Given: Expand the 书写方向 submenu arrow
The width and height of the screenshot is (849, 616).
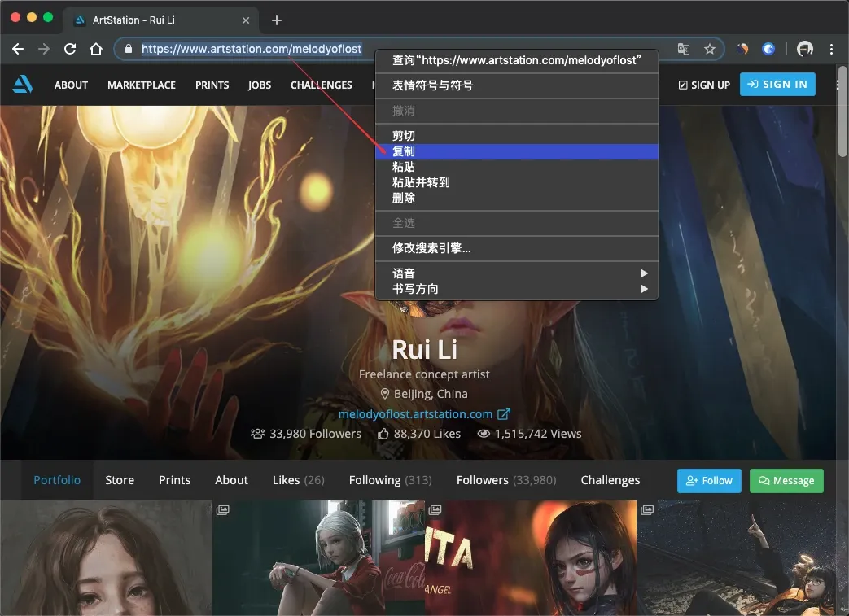Looking at the screenshot, I should pyautogui.click(x=645, y=289).
